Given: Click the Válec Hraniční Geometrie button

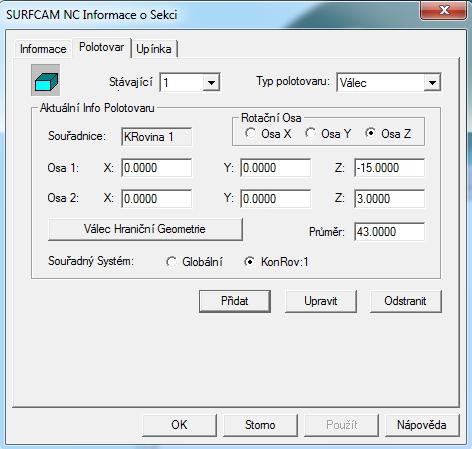Looking at the screenshot, I should click(x=145, y=229).
